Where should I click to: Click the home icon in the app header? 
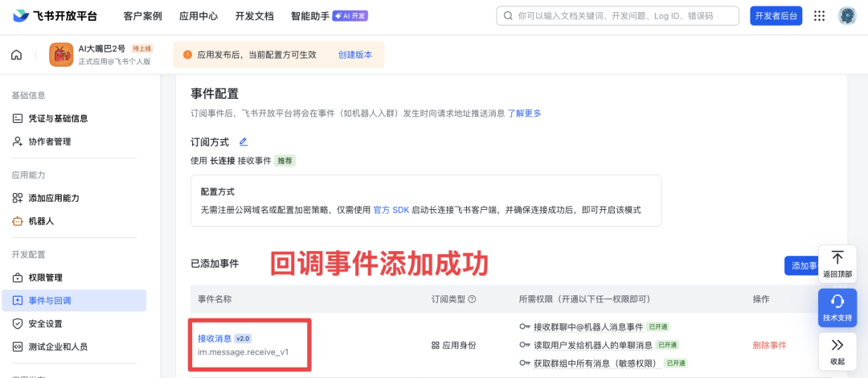click(16, 55)
